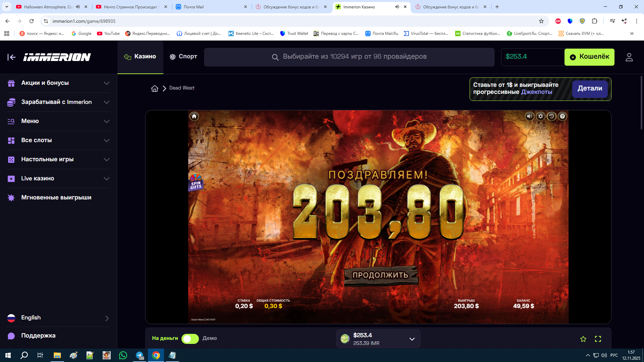The image size is (644, 362).
Task: Open balance currency dropdown $253.4
Action: [412, 339]
